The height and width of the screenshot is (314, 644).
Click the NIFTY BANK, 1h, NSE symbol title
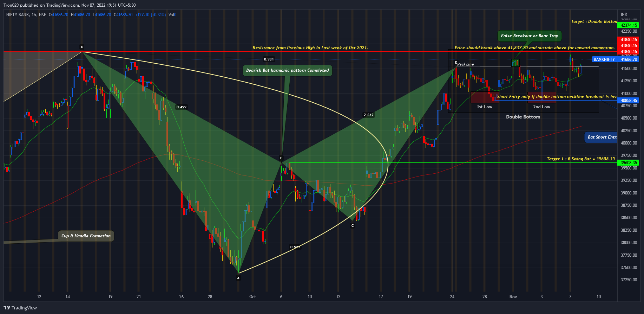point(26,15)
